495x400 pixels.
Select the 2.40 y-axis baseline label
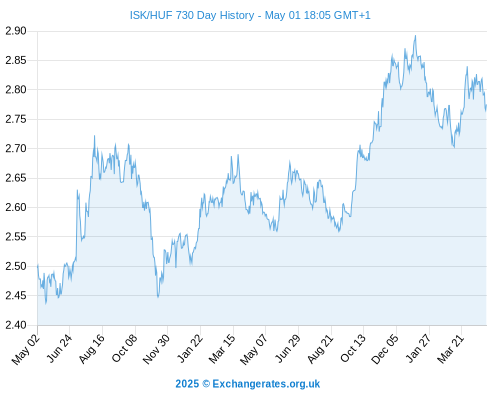pyautogui.click(x=16, y=325)
